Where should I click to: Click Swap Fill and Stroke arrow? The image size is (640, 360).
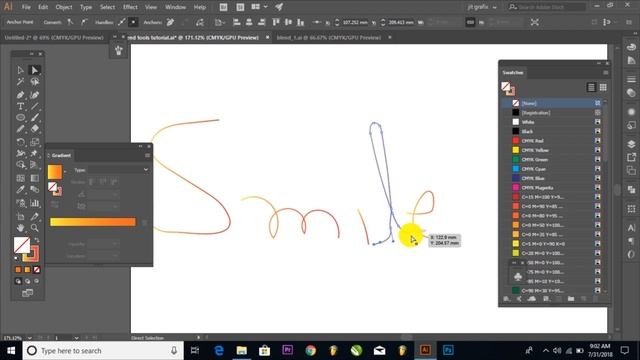[x=37, y=240]
